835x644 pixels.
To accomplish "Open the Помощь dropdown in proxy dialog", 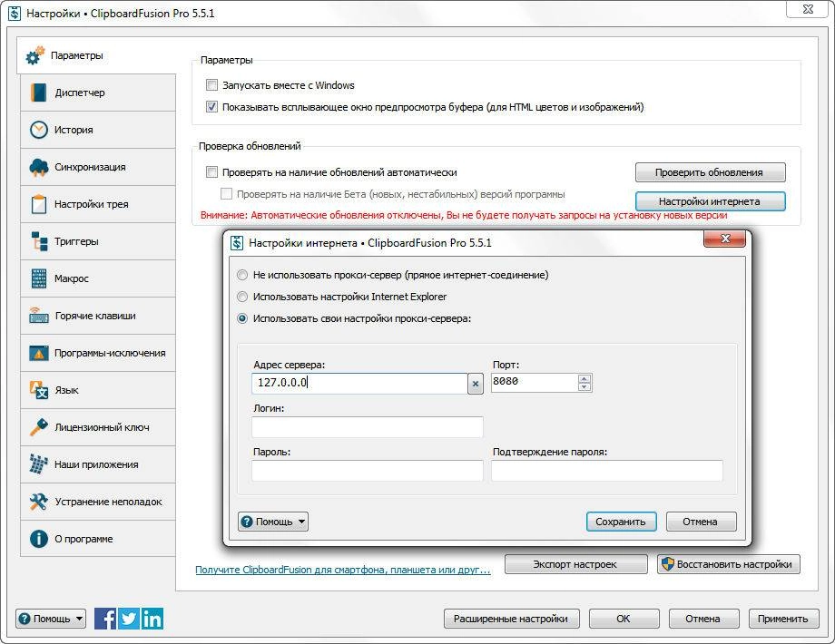I will click(272, 522).
